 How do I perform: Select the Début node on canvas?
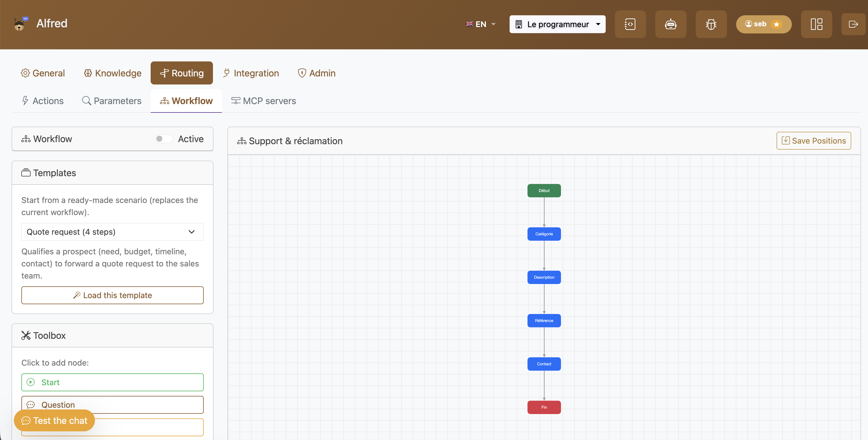[544, 191]
